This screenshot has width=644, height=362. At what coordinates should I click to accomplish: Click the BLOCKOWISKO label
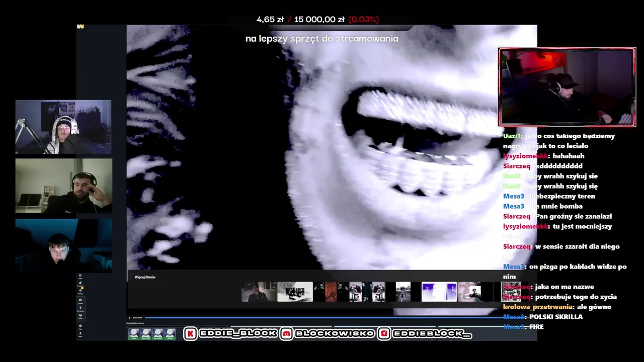[335, 333]
